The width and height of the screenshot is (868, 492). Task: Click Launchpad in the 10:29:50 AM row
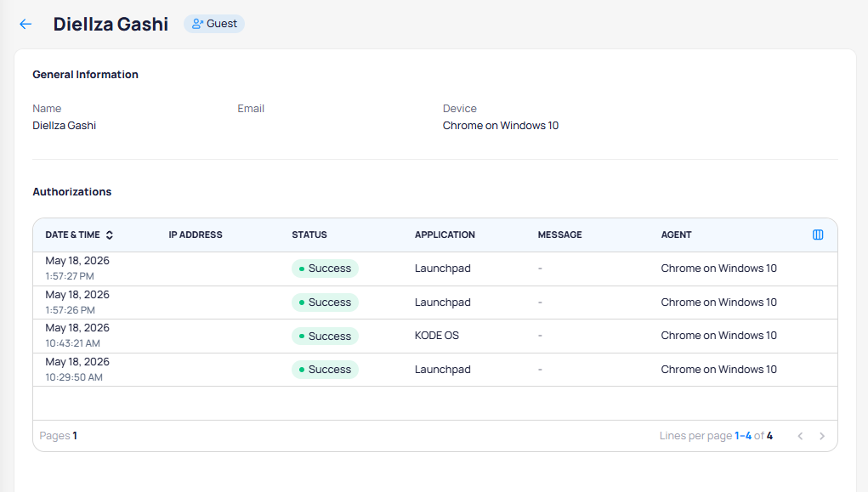click(442, 370)
